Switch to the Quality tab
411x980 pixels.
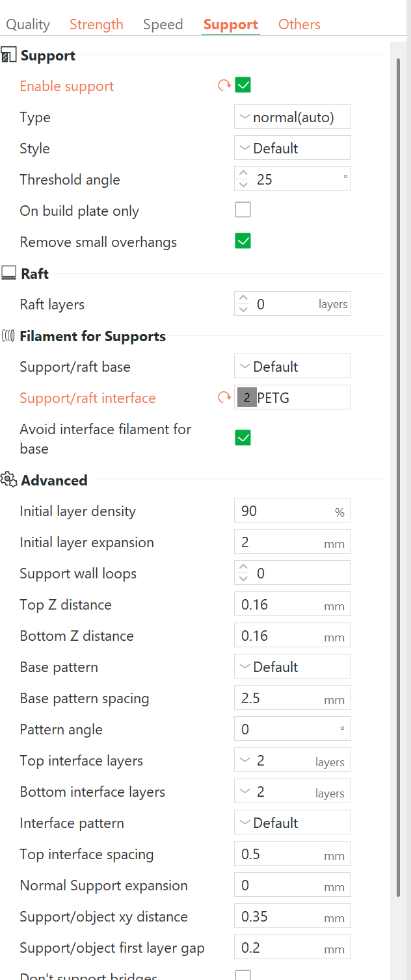click(x=28, y=25)
